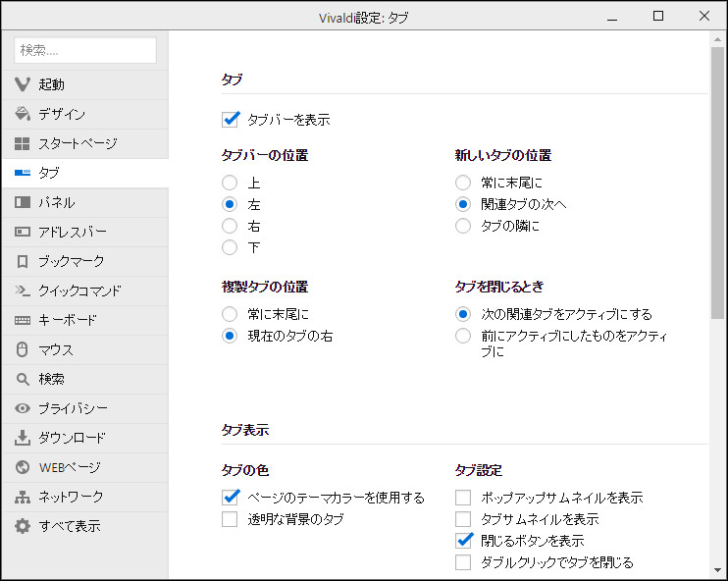728x581 pixels.
Task: Open the デザイン settings section
Action: click(85, 114)
